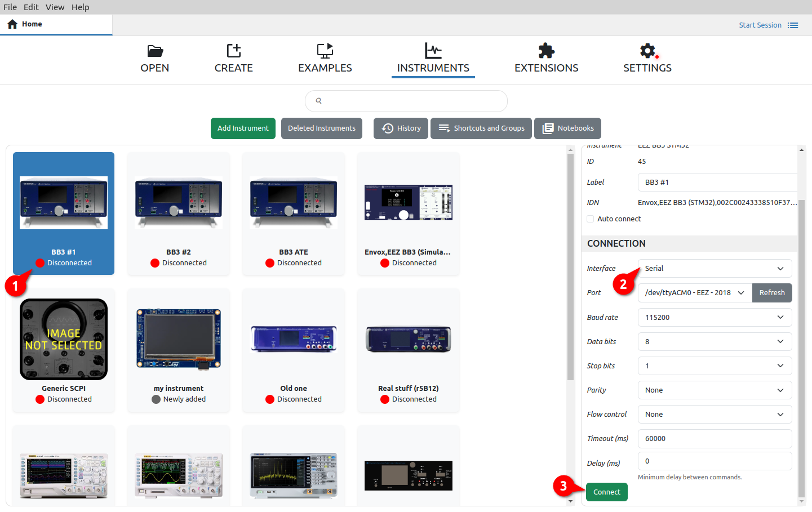The image size is (812, 512).
Task: Click the green Connect button
Action: pyautogui.click(x=607, y=492)
